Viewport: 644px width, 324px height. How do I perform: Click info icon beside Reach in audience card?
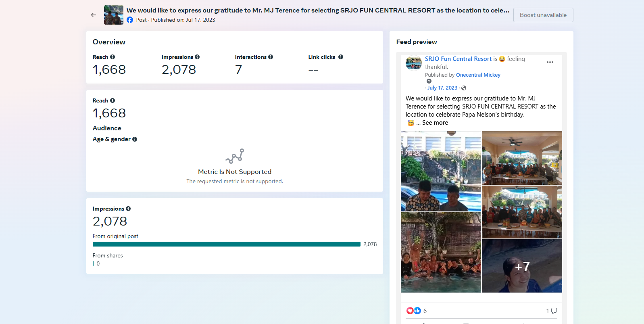tap(113, 100)
